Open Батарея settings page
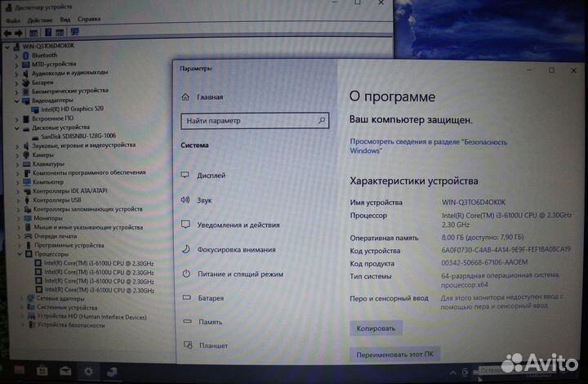This screenshot has width=588, height=384. click(x=211, y=298)
